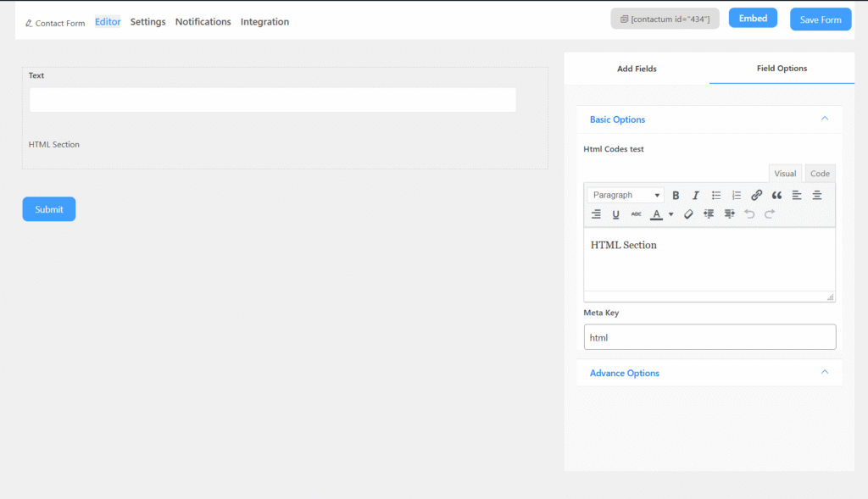Click the clear formatting eraser icon
Screen dimensions: 868x499
688,214
